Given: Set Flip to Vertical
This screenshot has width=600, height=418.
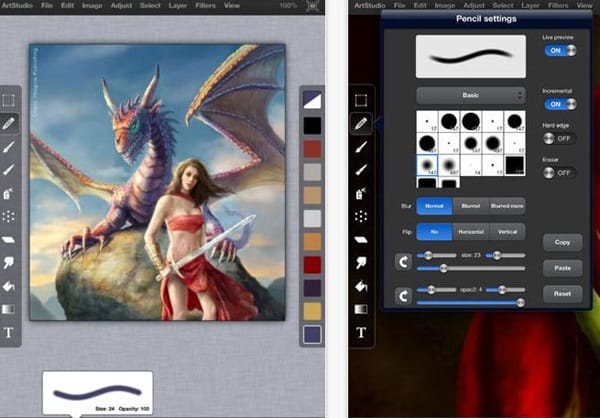Looking at the screenshot, I should [x=507, y=232].
